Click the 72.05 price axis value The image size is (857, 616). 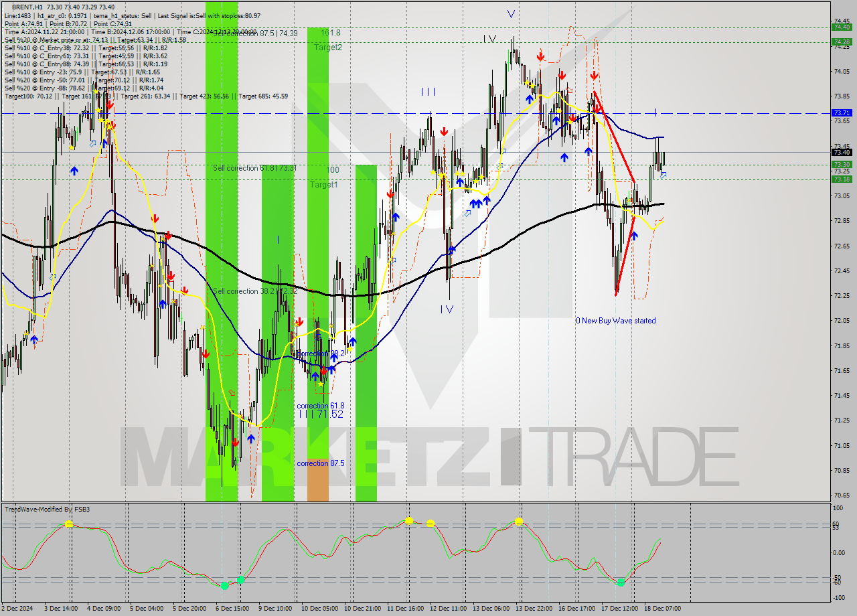841,320
